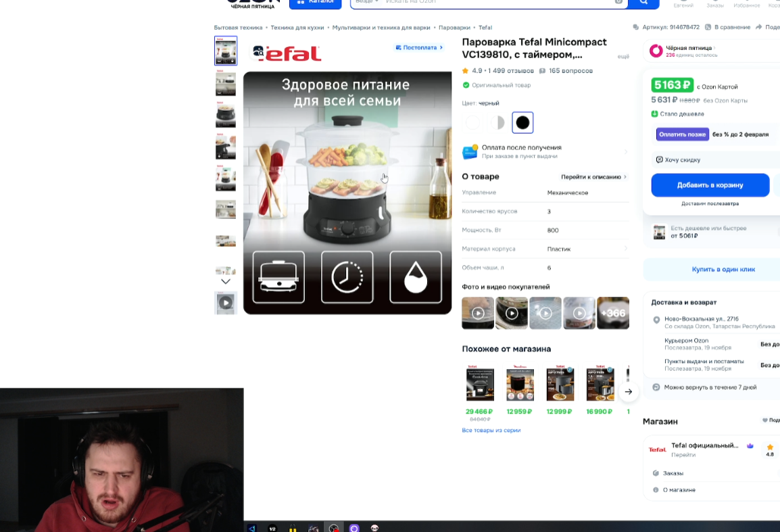This screenshot has width=780, height=532.
Task: Select the black color option
Action: tap(522, 122)
